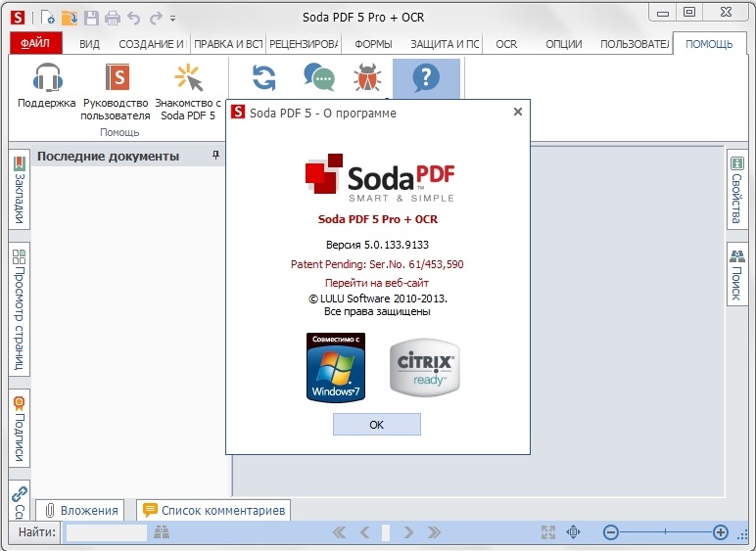The width and height of the screenshot is (756, 551).
Task: Go to the ФОРМЫ tab
Action: [x=373, y=44]
